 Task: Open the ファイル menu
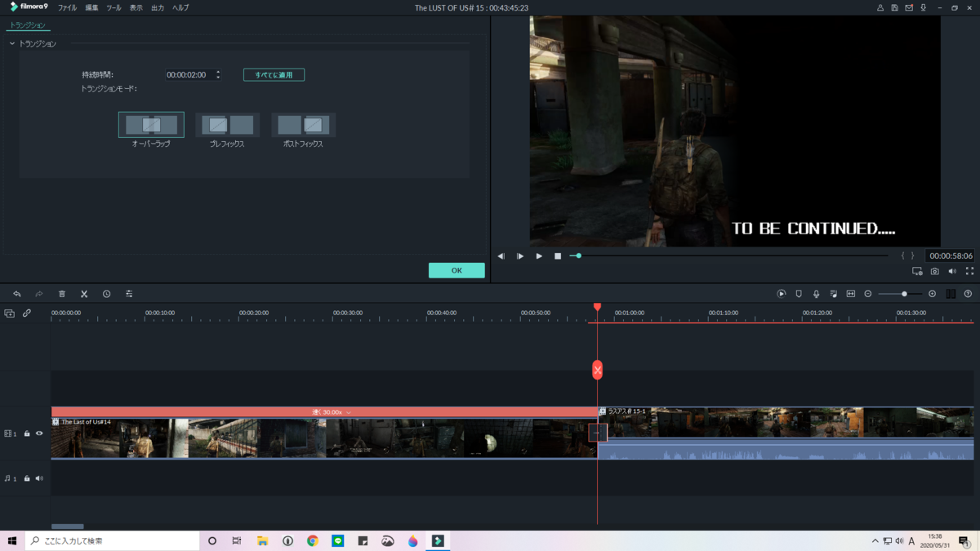coord(67,7)
